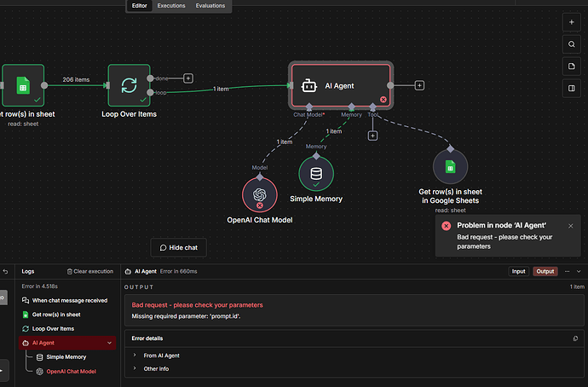Image resolution: width=588 pixels, height=387 pixels.
Task: Collapse the AI Agent log entry chevron
Action: [109, 343]
